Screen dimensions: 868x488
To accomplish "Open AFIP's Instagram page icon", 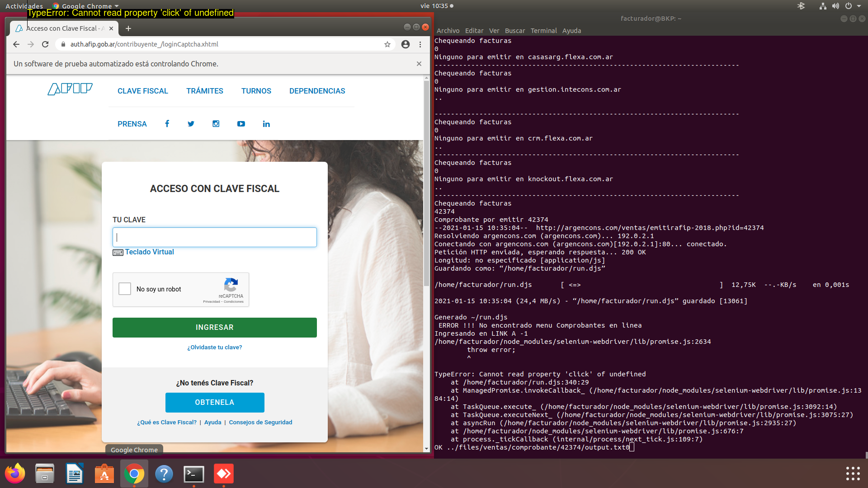I will click(216, 124).
